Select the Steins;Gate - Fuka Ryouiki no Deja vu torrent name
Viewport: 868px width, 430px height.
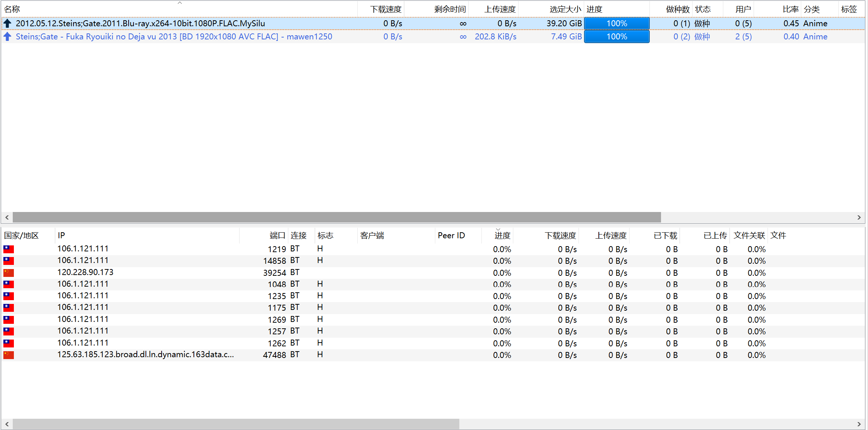[x=174, y=36]
